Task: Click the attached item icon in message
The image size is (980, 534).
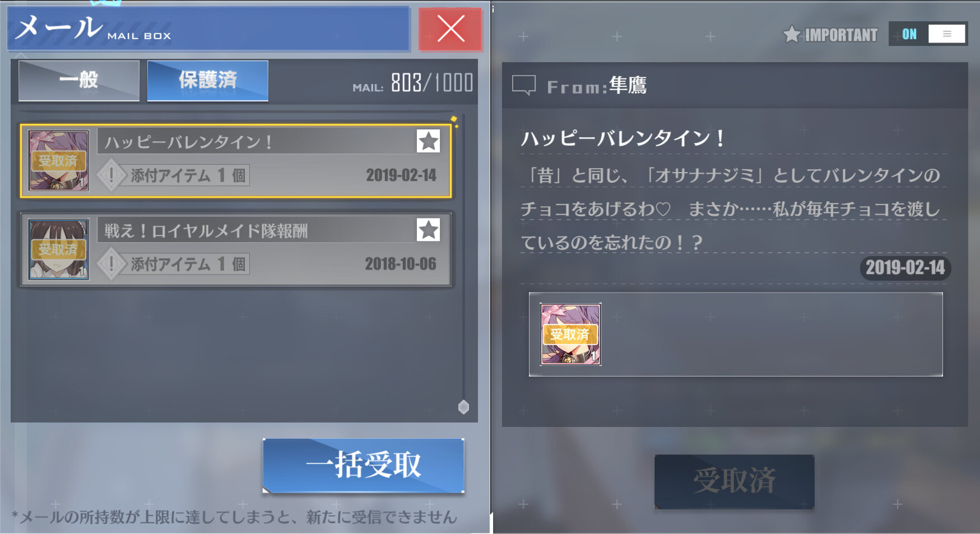Action: tap(570, 334)
